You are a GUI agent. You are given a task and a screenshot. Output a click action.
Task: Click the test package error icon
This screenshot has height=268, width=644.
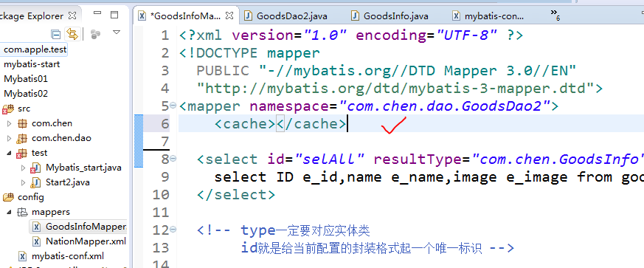[22, 154]
